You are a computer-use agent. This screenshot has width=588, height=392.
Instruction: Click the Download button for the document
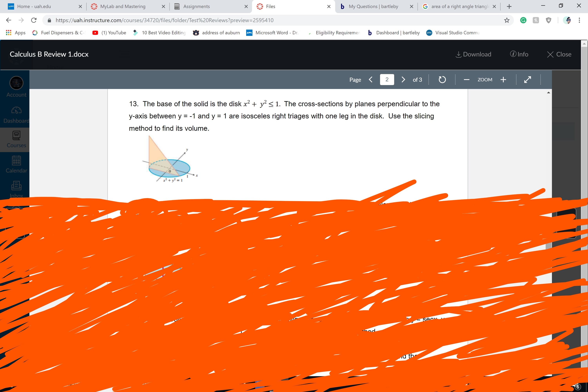pos(474,54)
